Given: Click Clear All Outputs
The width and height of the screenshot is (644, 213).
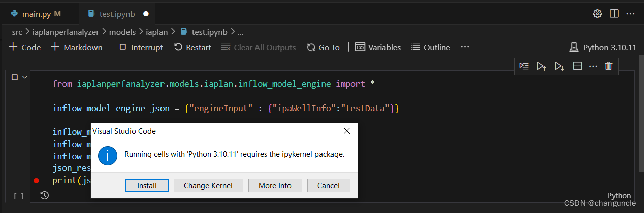Looking at the screenshot, I should [259, 47].
